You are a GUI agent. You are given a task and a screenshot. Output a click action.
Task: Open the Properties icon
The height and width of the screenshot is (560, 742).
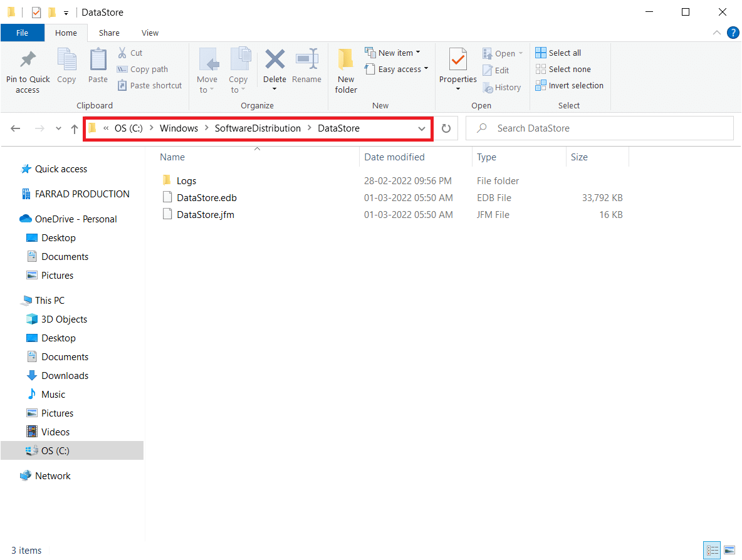457,60
